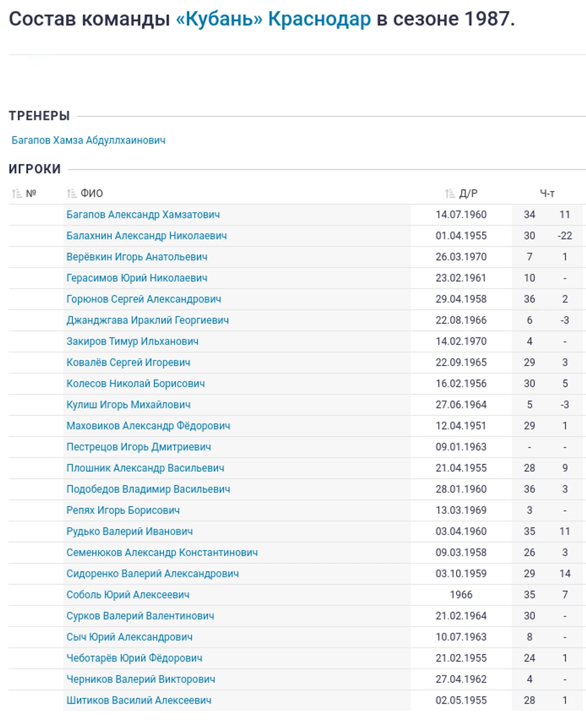Click the Ч-т column header
Screen dimensions: 586x728
point(547,194)
